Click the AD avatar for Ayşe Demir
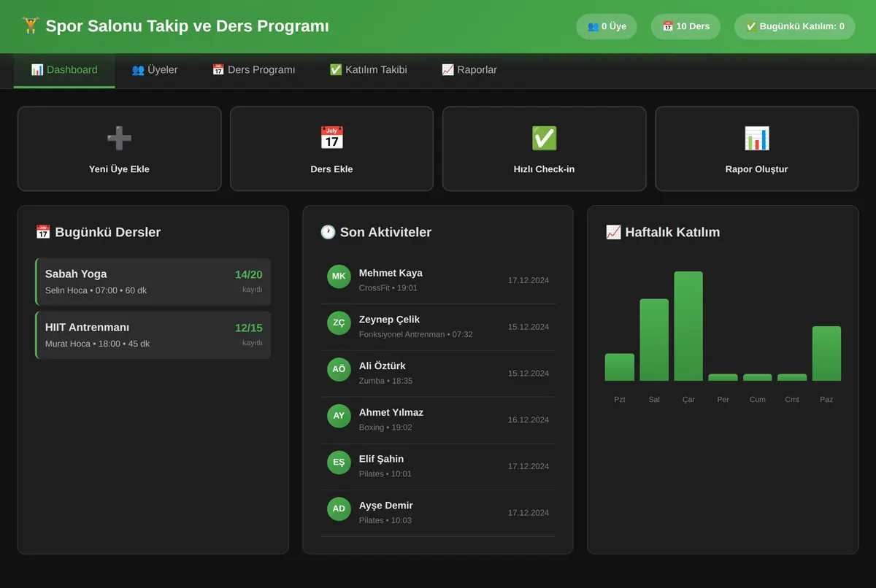The width and height of the screenshot is (876, 588). pyautogui.click(x=339, y=509)
